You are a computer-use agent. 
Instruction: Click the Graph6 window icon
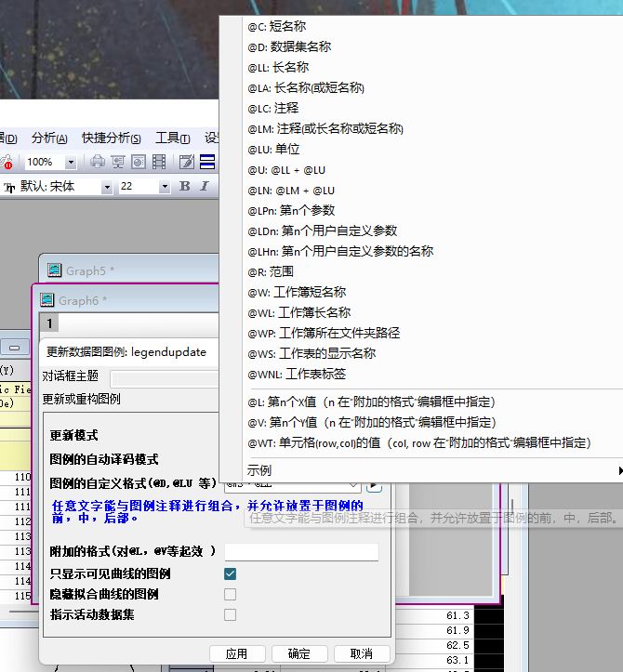pyautogui.click(x=47, y=300)
